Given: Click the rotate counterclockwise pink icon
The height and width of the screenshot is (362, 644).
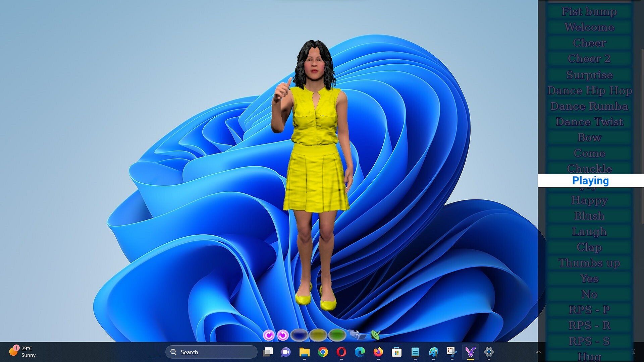Looking at the screenshot, I should [x=283, y=335].
